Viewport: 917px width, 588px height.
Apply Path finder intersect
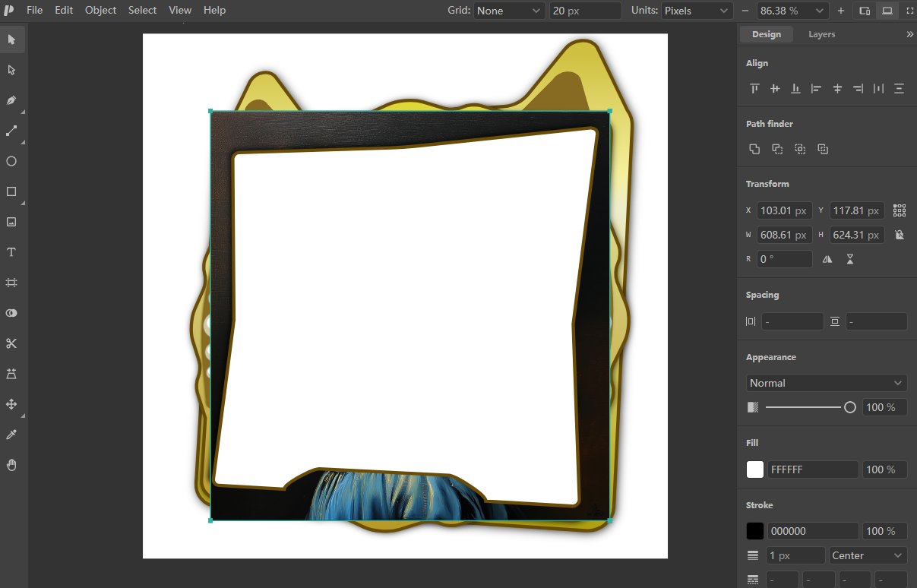click(x=800, y=149)
